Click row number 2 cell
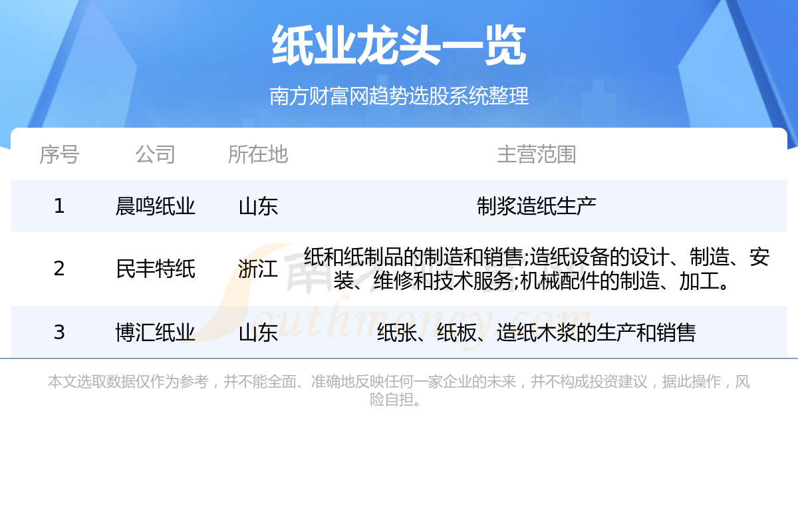798x532 pixels. pos(59,269)
